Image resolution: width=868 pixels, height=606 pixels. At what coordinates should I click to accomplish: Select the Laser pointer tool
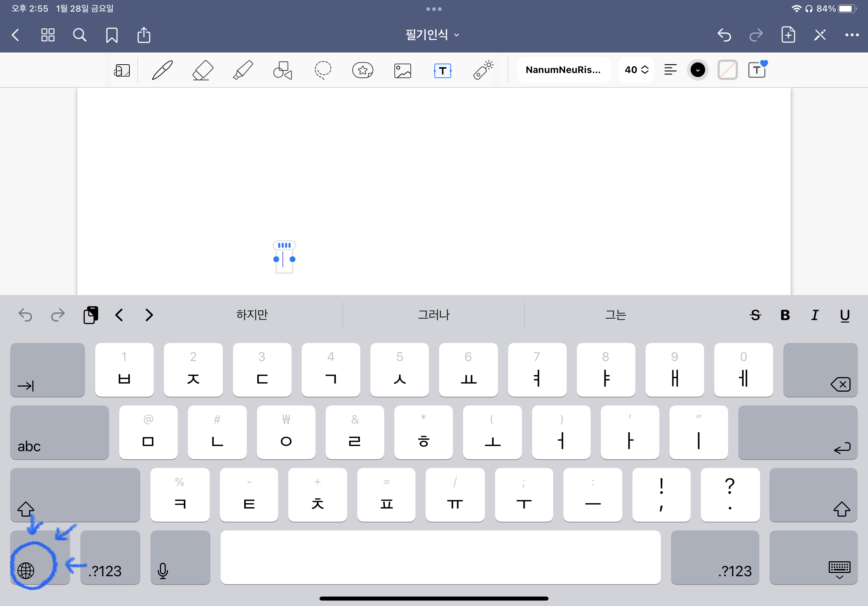(x=483, y=70)
